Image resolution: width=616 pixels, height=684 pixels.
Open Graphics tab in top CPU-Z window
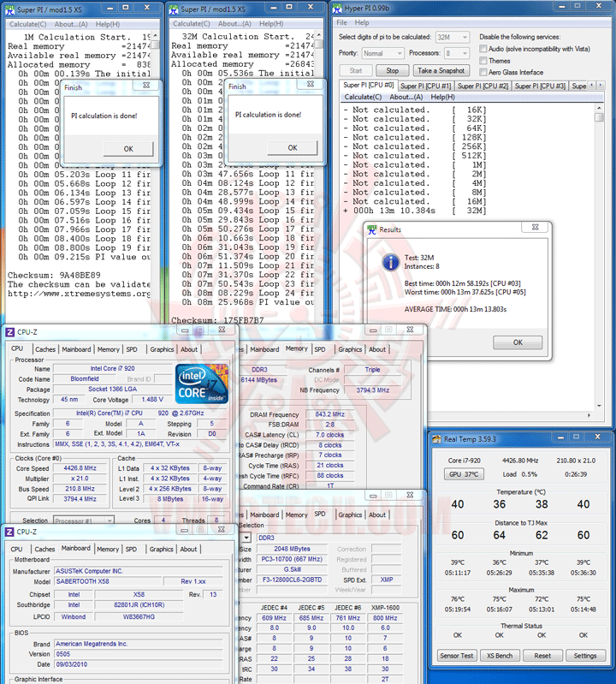click(x=162, y=349)
